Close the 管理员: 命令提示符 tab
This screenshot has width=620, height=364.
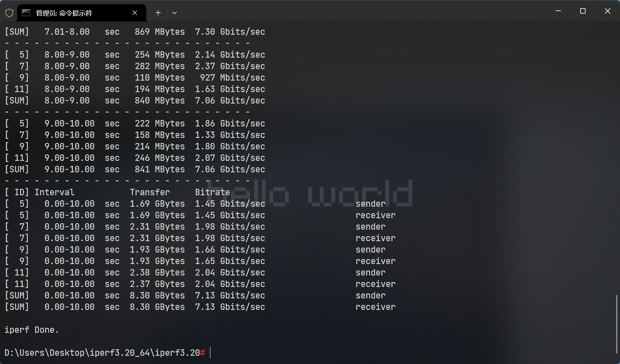(135, 13)
